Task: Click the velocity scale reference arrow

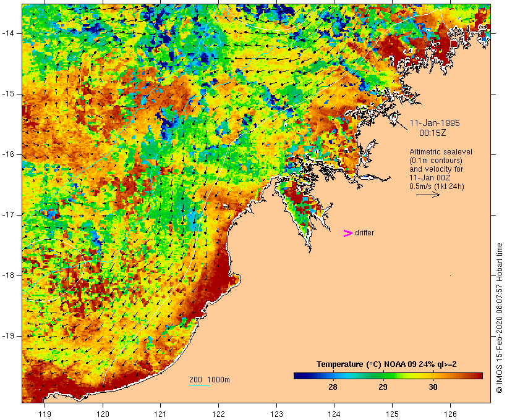Action: 428,195
